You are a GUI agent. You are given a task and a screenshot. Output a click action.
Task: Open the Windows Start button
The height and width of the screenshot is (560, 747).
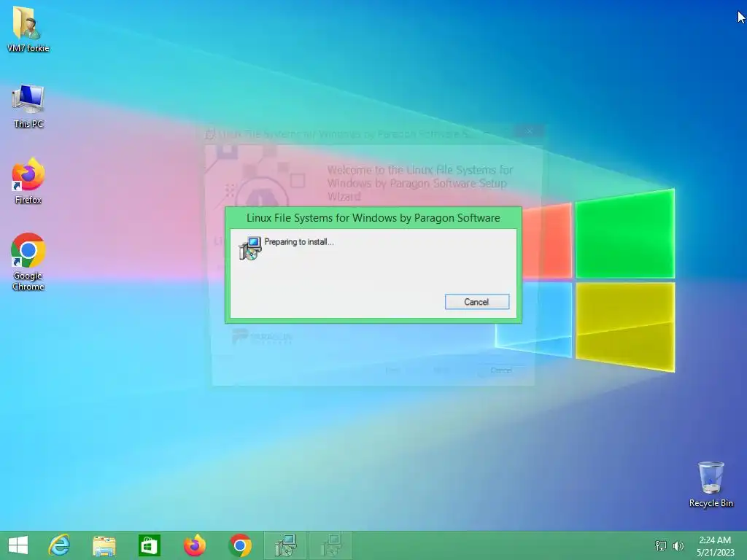click(x=18, y=545)
